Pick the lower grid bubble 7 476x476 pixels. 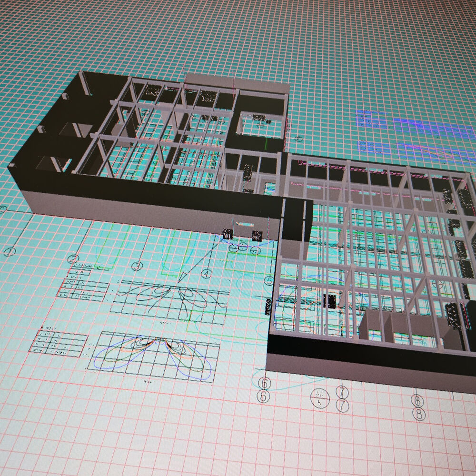tap(342, 405)
